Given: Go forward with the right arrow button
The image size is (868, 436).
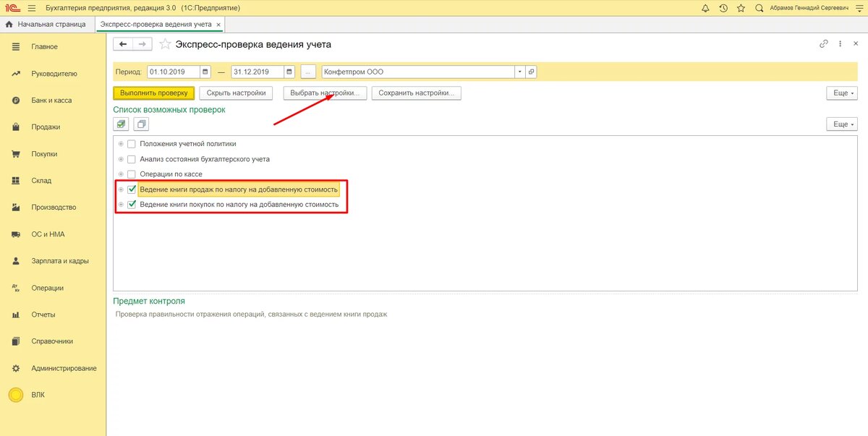Looking at the screenshot, I should coord(142,44).
